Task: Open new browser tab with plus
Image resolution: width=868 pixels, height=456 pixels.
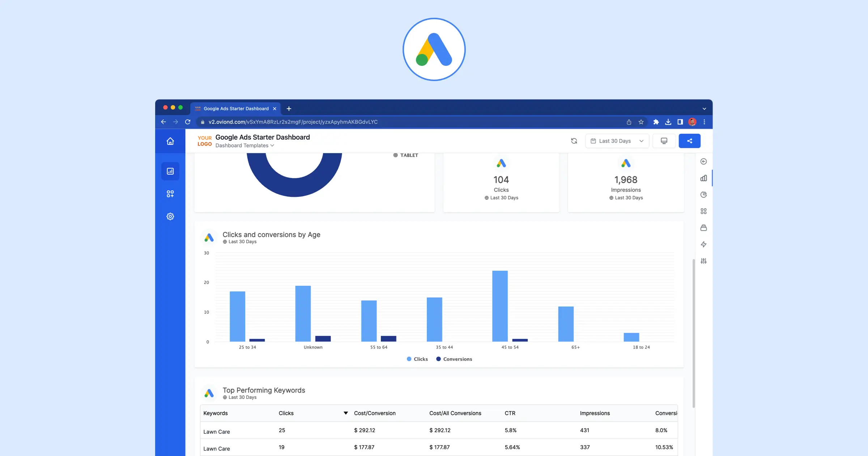Action: (x=289, y=109)
